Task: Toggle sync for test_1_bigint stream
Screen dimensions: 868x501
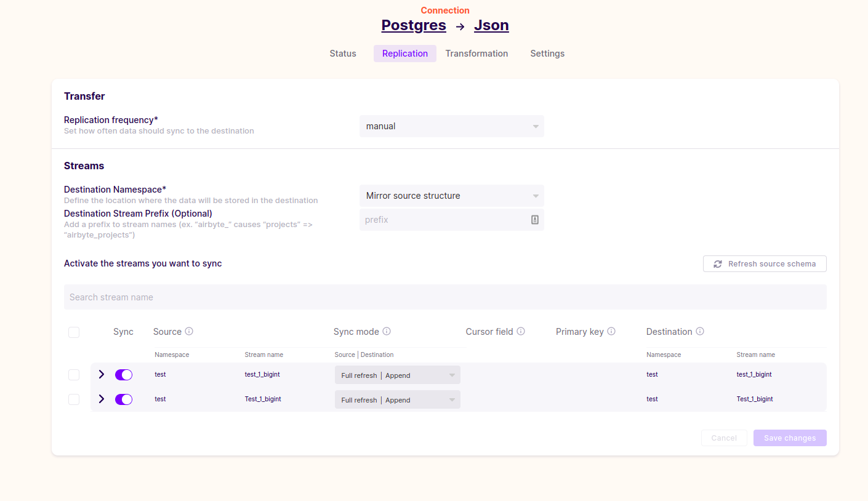Action: point(124,375)
